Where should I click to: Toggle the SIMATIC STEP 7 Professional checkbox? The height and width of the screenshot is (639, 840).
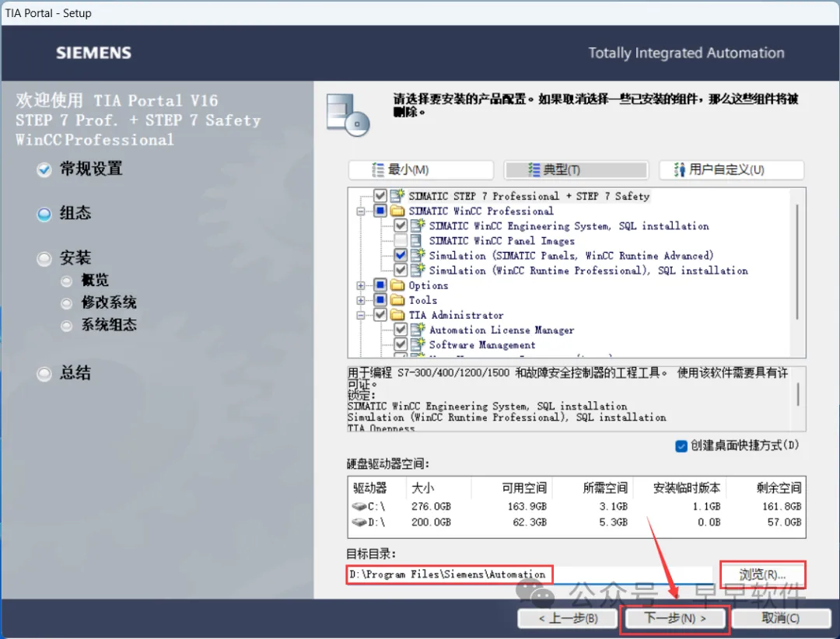380,195
